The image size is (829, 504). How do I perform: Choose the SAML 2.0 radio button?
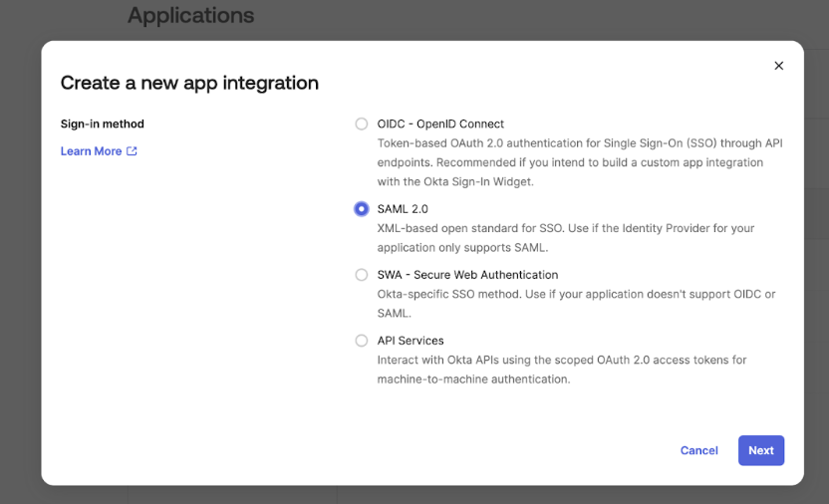coord(362,209)
